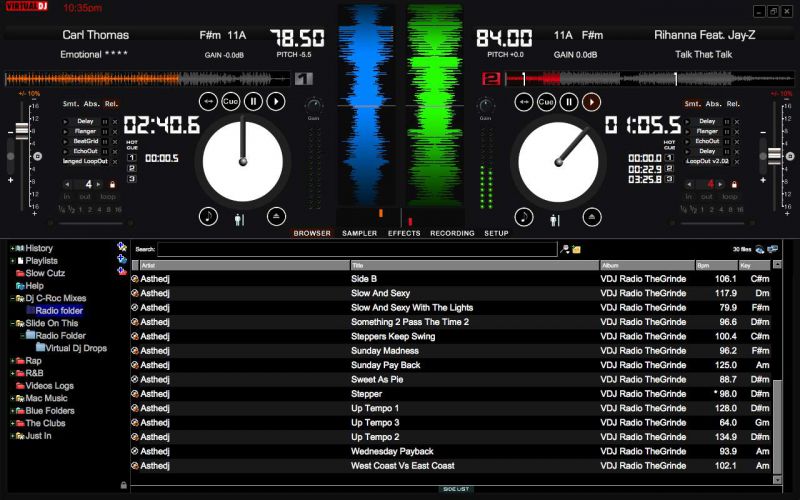Click the person-and-bar icon below deck 2 jog wheel
The height and width of the screenshot is (500, 800).
555,220
